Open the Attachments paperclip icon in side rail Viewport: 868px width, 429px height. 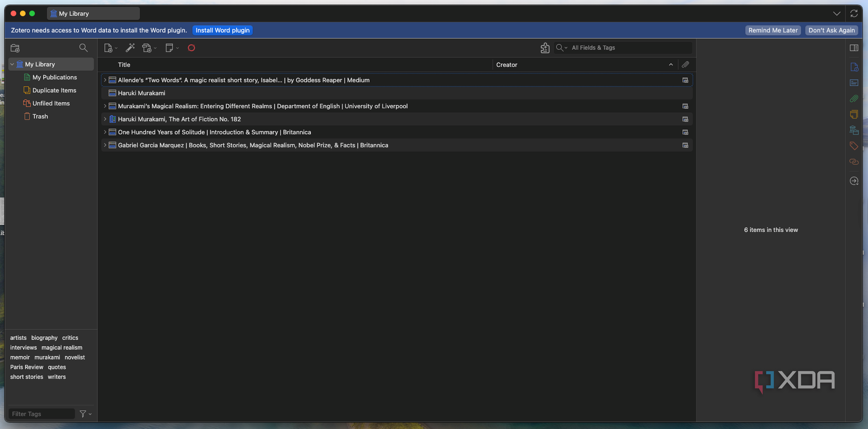(854, 98)
